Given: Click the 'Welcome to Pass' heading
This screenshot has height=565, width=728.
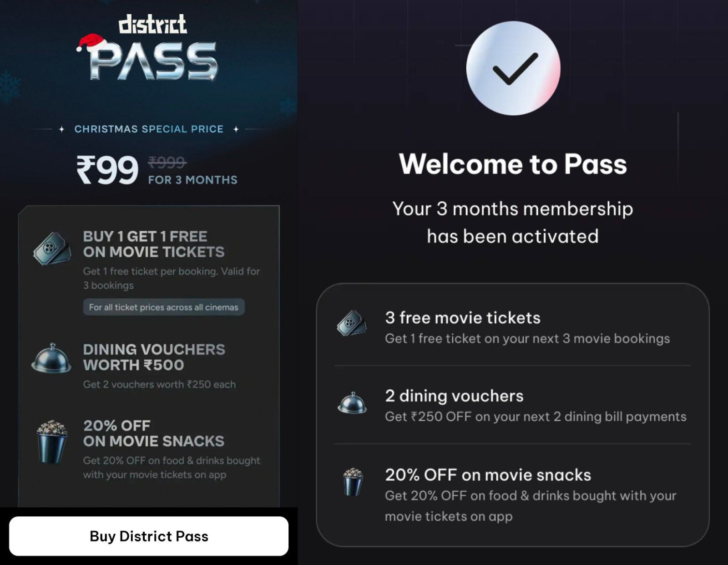Looking at the screenshot, I should coord(513,164).
